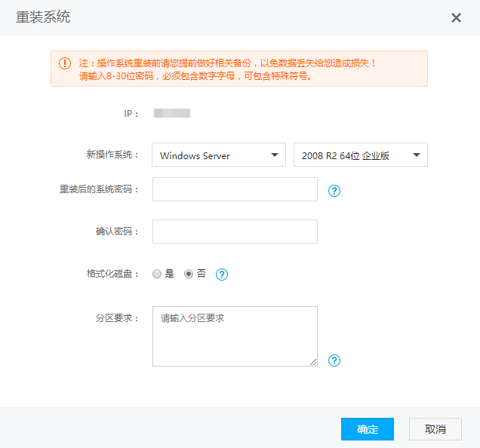Image resolution: width=480 pixels, height=448 pixels.
Task: Open help icon beside system password field
Action: [334, 191]
